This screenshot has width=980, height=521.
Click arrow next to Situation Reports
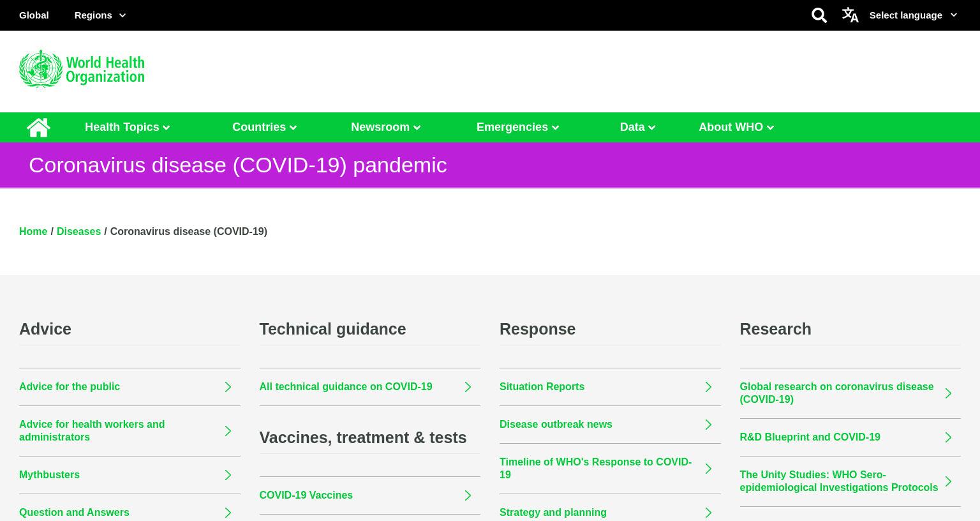pos(708,387)
